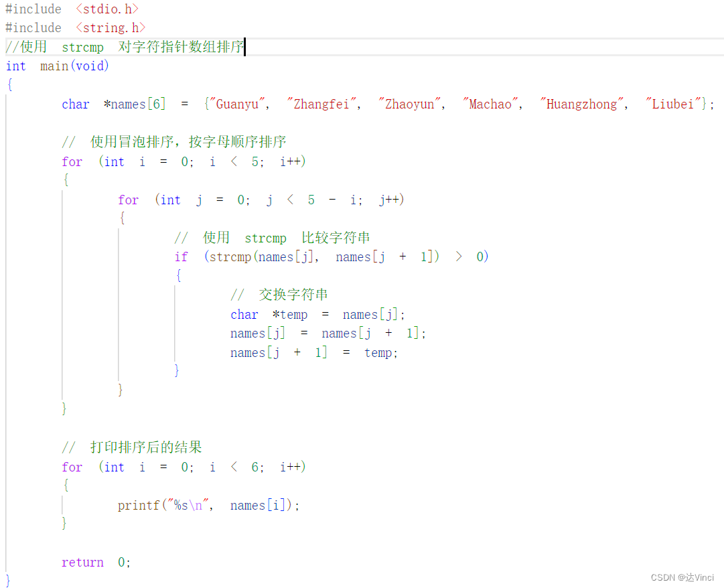Click the "Zhangfei" string literal
Screen dimensions: 724x588
(x=322, y=104)
